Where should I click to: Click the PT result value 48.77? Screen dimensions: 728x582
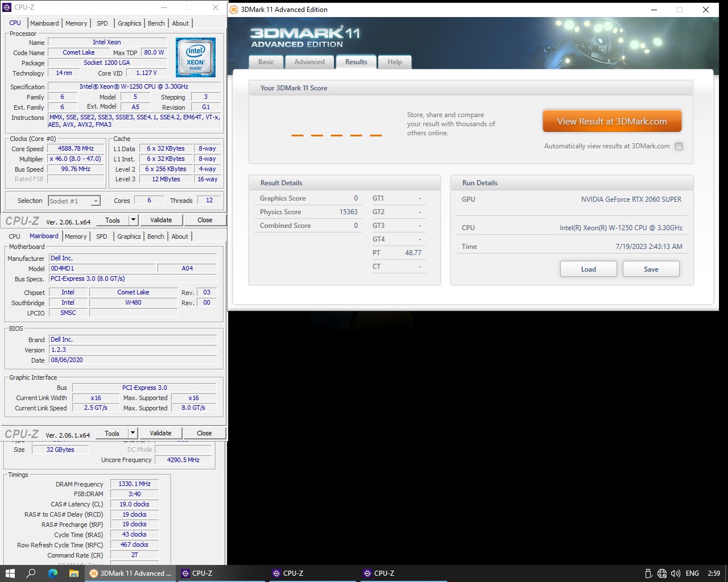tap(413, 252)
